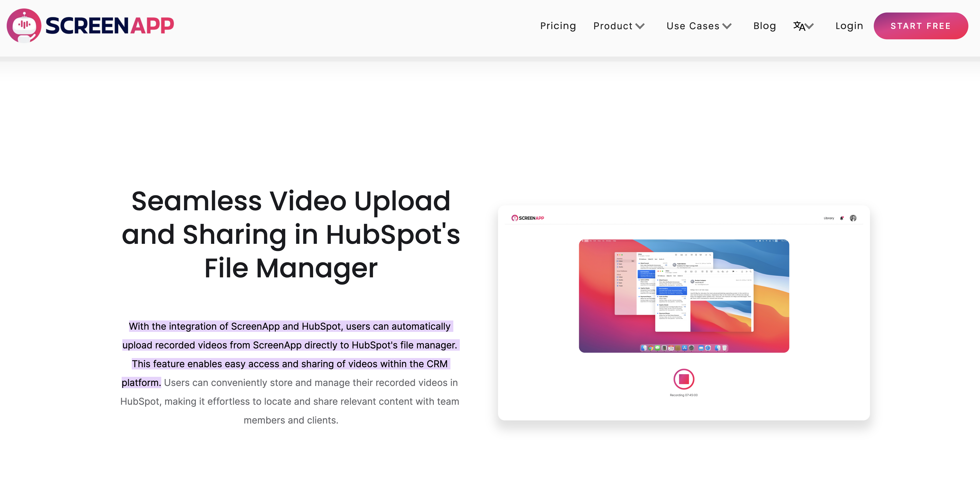Click the small ScreenApp logo in the preview

527,218
